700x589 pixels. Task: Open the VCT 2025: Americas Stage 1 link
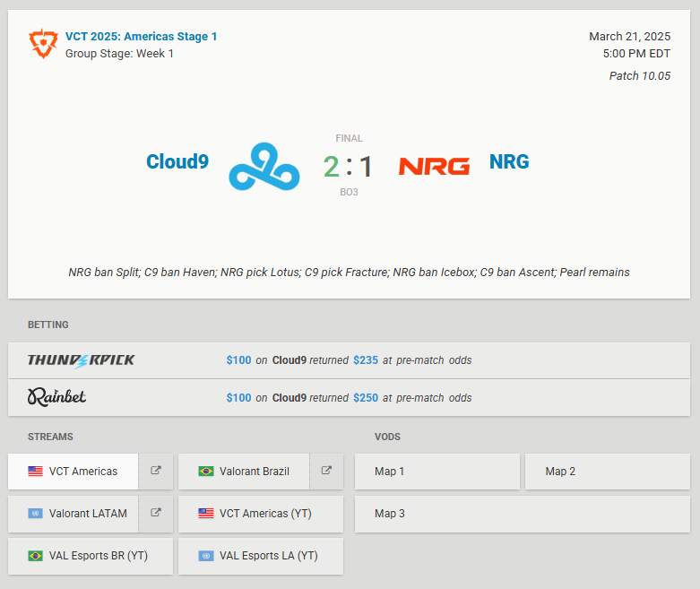point(141,36)
